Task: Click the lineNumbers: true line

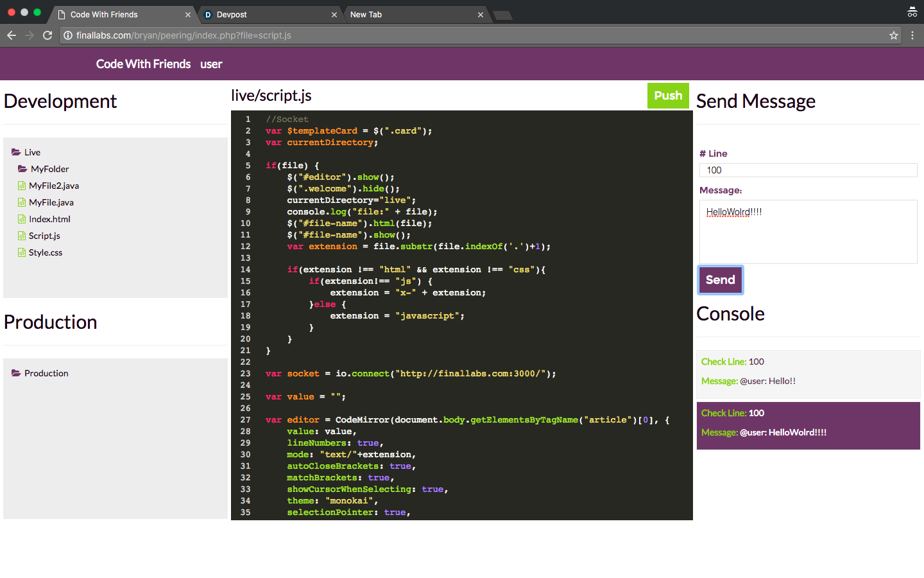Action: point(335,443)
